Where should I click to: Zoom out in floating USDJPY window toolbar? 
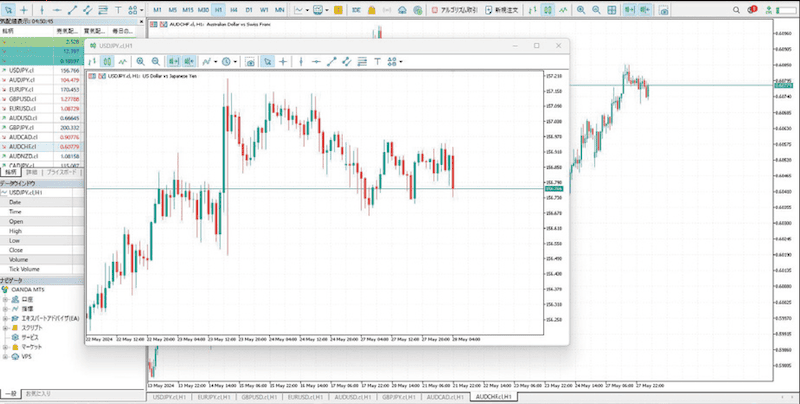(156, 61)
